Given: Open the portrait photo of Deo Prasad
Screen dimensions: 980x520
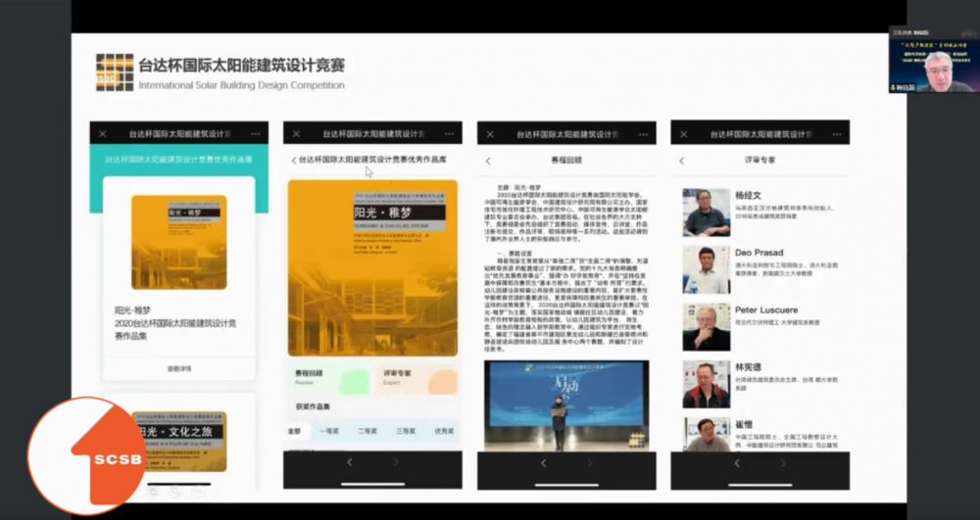Looking at the screenshot, I should (x=707, y=269).
